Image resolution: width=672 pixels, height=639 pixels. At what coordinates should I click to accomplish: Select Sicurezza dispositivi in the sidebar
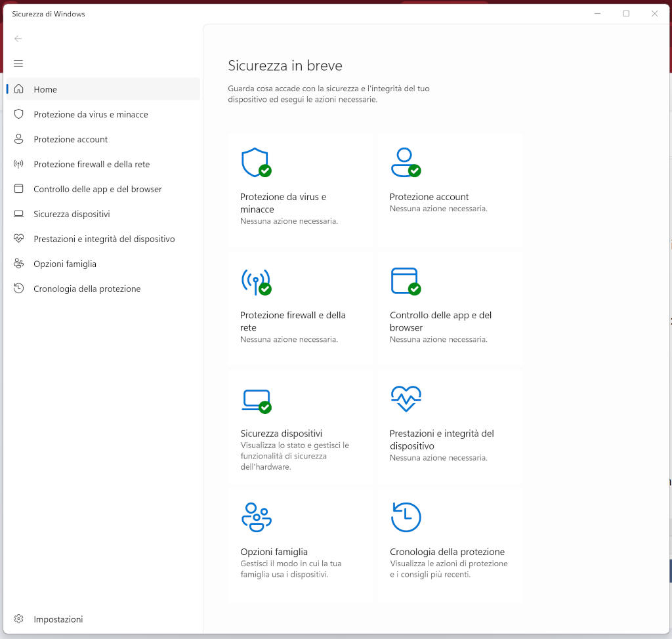click(x=103, y=213)
